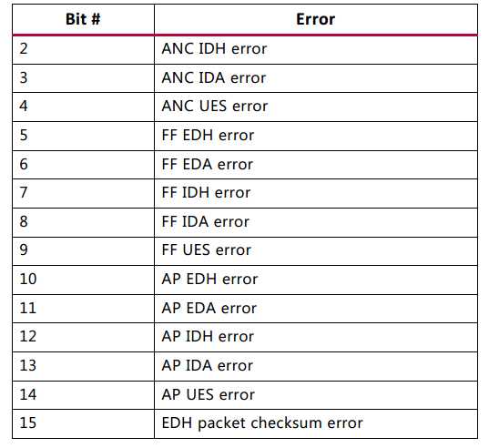489x448 pixels.
Task: Click the 'FF IDA error' text
Action: coord(205,222)
